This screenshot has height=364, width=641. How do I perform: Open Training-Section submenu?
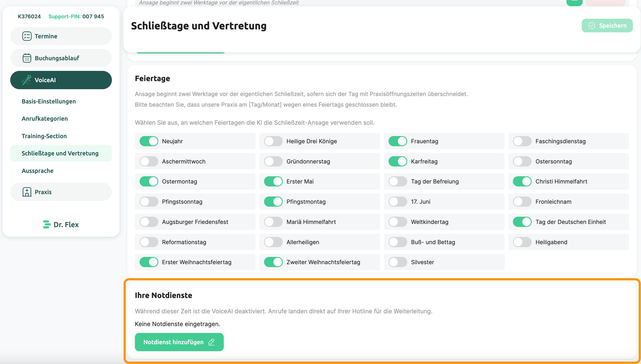(44, 136)
